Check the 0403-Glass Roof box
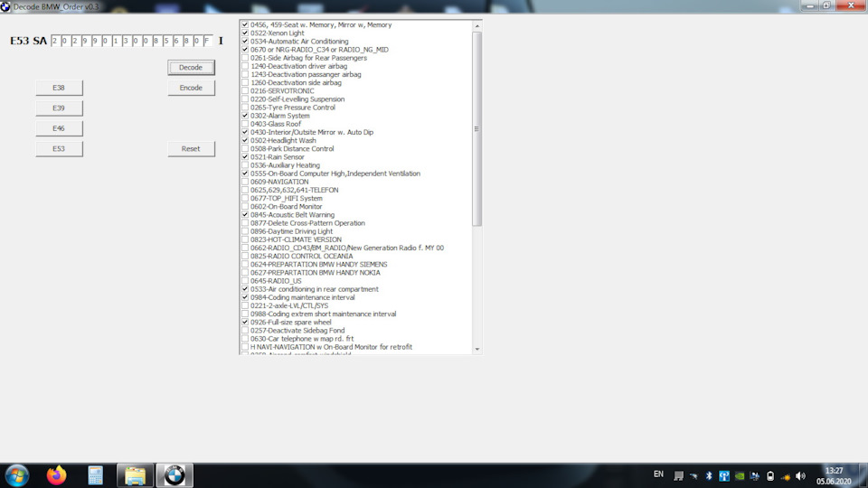This screenshot has width=868, height=488. [245, 124]
